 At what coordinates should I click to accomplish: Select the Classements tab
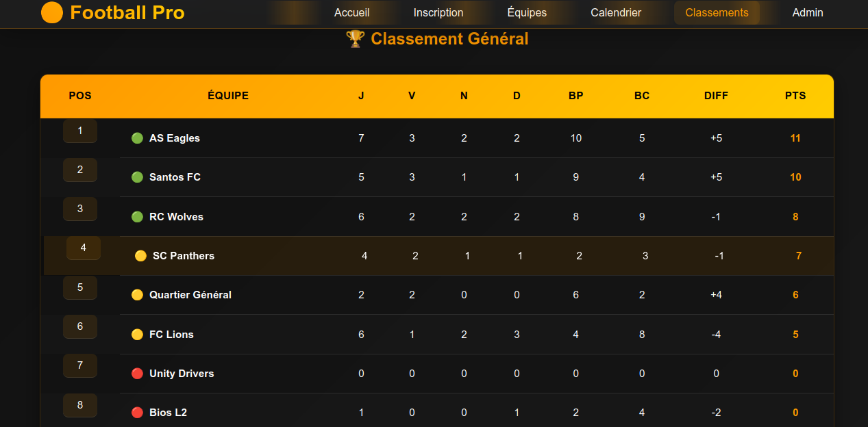pyautogui.click(x=717, y=12)
